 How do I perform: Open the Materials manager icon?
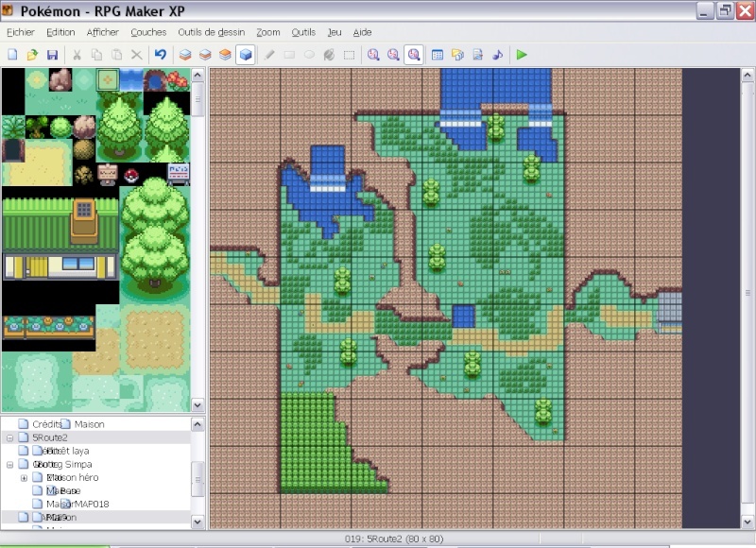coord(457,55)
